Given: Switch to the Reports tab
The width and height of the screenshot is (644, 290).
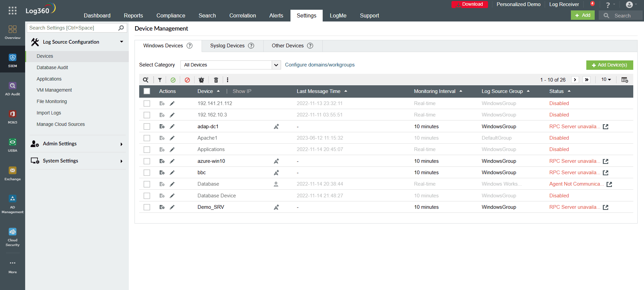Looking at the screenshot, I should pos(133,15).
